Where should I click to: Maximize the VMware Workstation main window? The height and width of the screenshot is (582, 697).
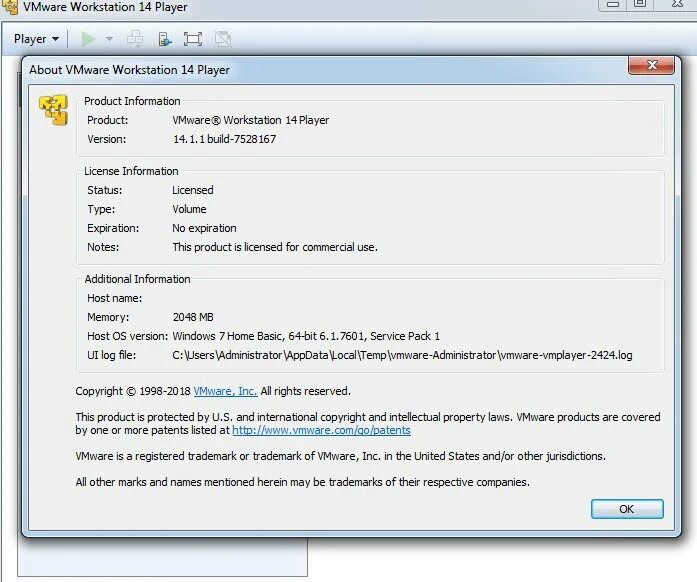point(640,4)
